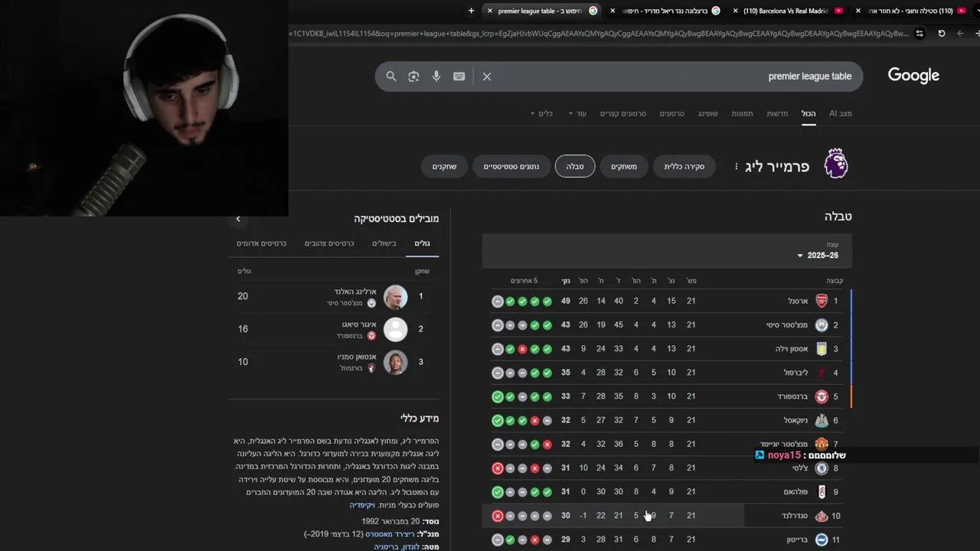Select the מצב AI search tab
980x551 pixels.
(x=840, y=113)
